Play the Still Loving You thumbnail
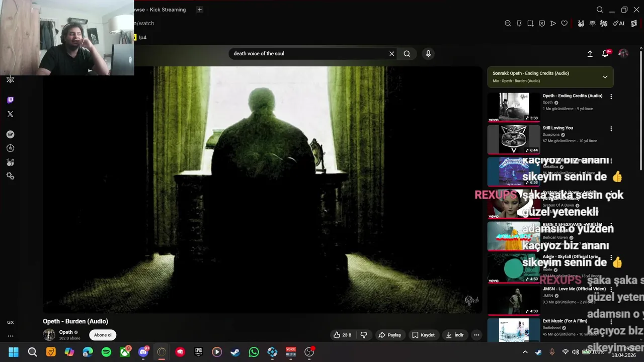The image size is (644, 362). click(514, 139)
